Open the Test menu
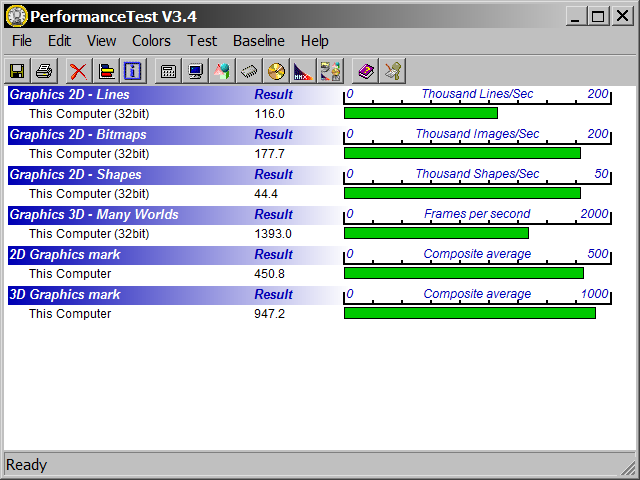 point(202,41)
